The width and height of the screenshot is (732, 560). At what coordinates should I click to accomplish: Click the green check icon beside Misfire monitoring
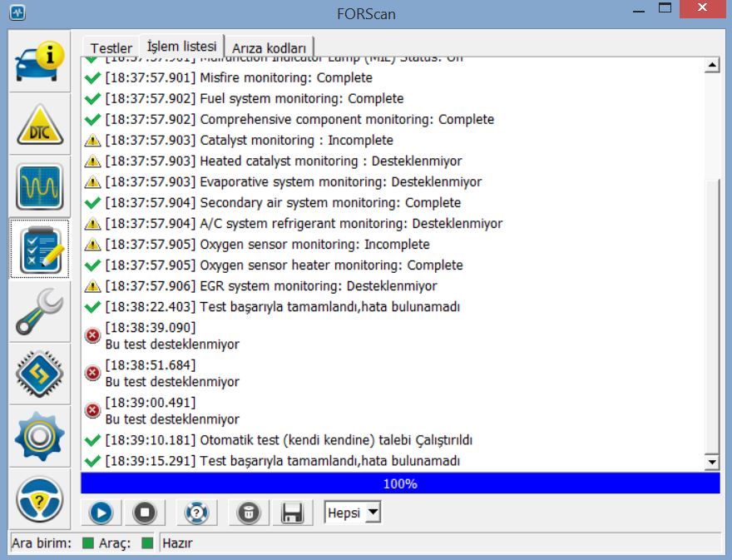92,78
